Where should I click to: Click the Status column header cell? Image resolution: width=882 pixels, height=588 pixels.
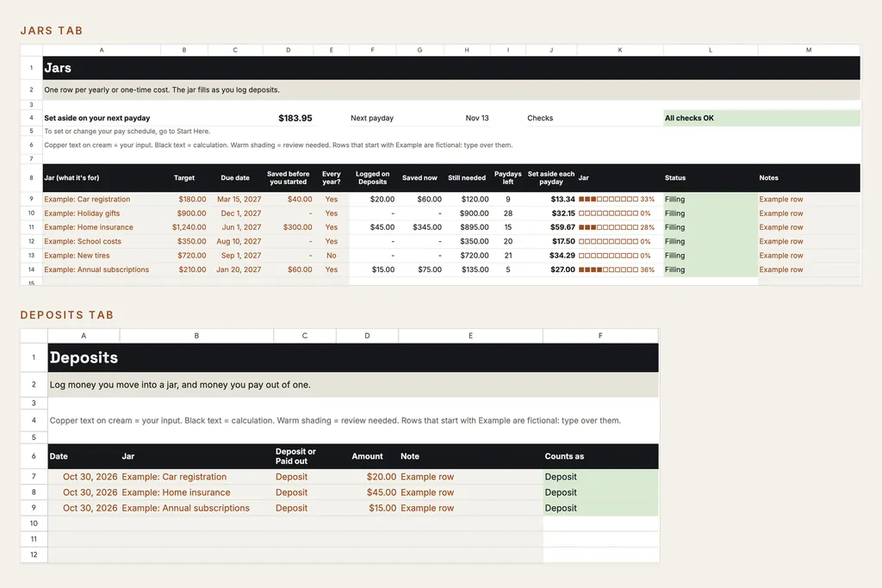(711, 177)
